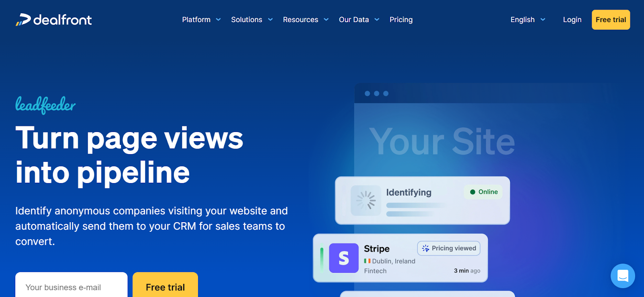Screen dimensions: 644x297
Task: Click the Login link
Action: click(572, 20)
